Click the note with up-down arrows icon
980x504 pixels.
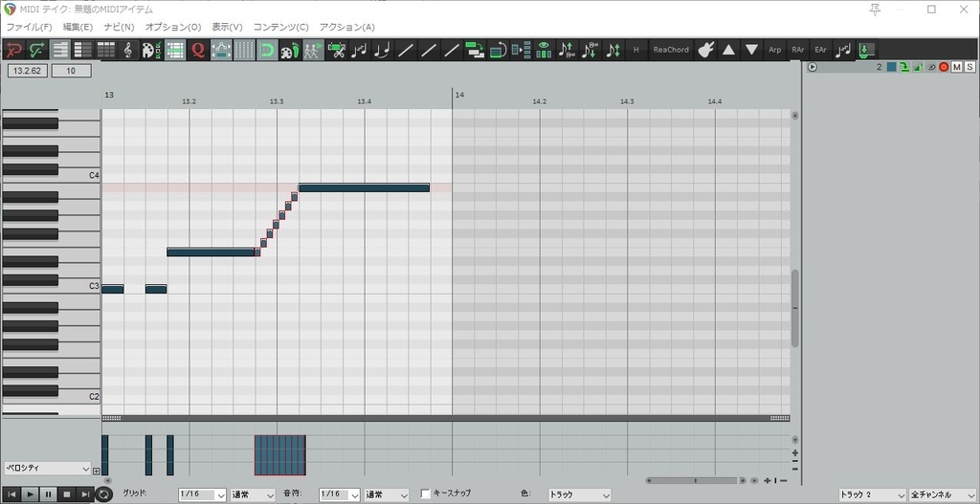tap(613, 50)
